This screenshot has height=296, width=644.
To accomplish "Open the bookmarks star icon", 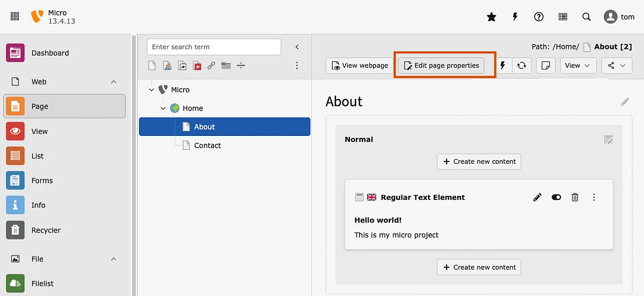I will [491, 17].
